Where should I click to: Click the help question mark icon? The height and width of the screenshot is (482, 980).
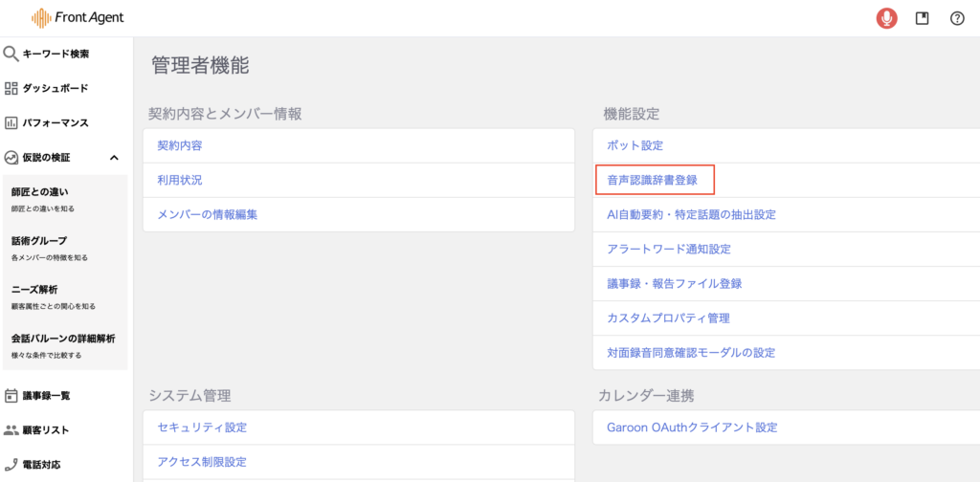[957, 18]
